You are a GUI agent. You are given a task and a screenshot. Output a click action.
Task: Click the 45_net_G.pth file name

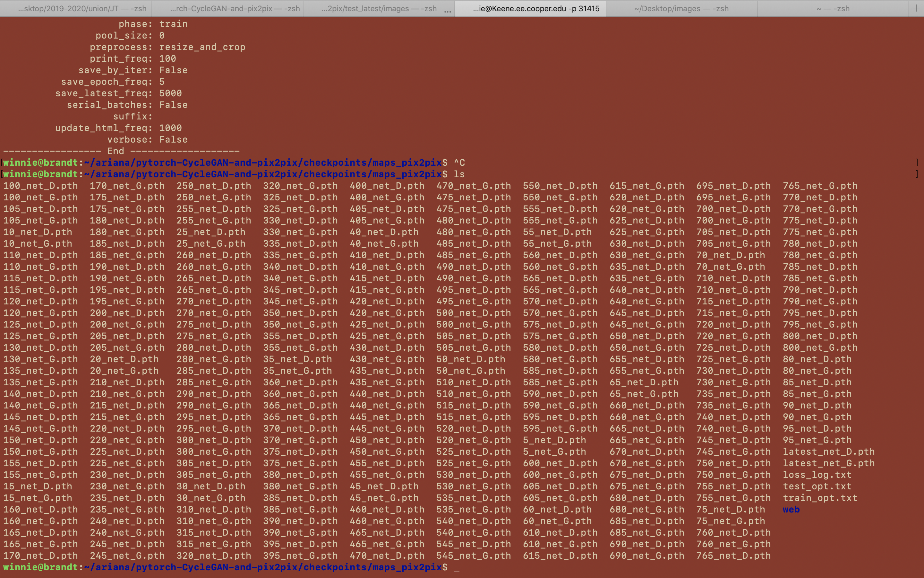tap(384, 498)
